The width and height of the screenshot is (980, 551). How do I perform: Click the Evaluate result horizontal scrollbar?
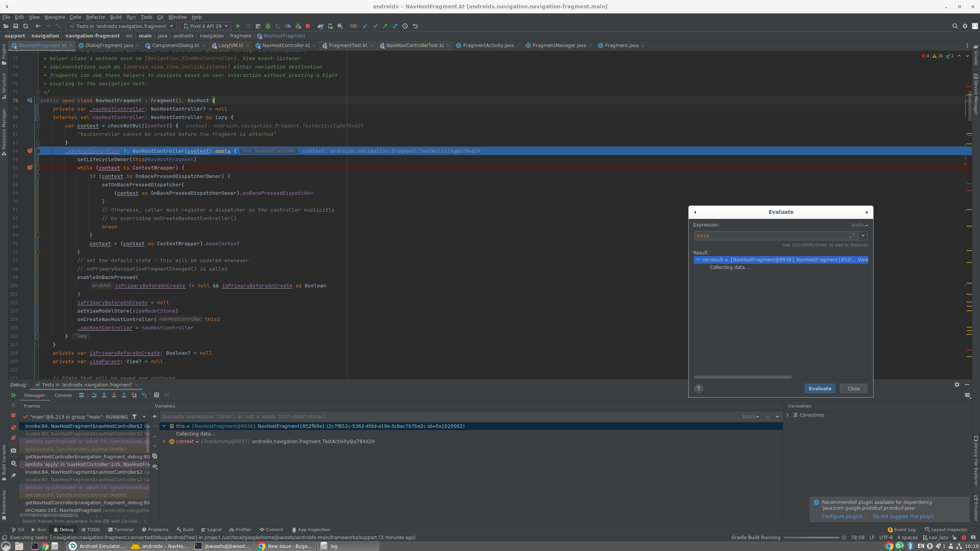pyautogui.click(x=742, y=377)
